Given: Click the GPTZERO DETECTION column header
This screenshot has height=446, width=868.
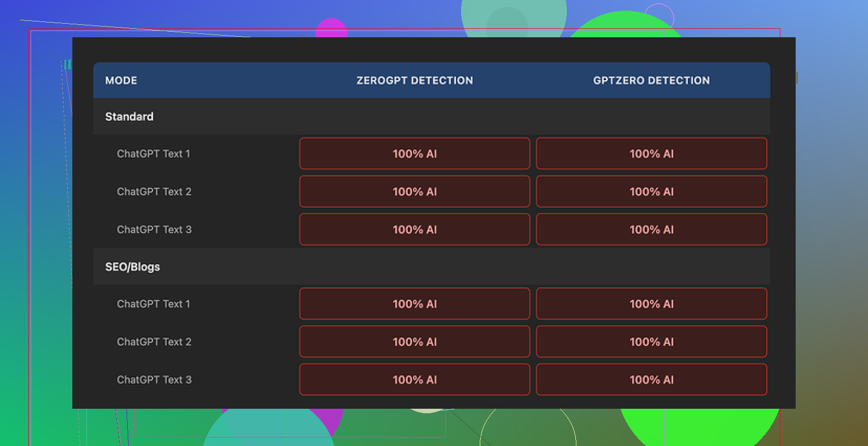Looking at the screenshot, I should pos(651,80).
